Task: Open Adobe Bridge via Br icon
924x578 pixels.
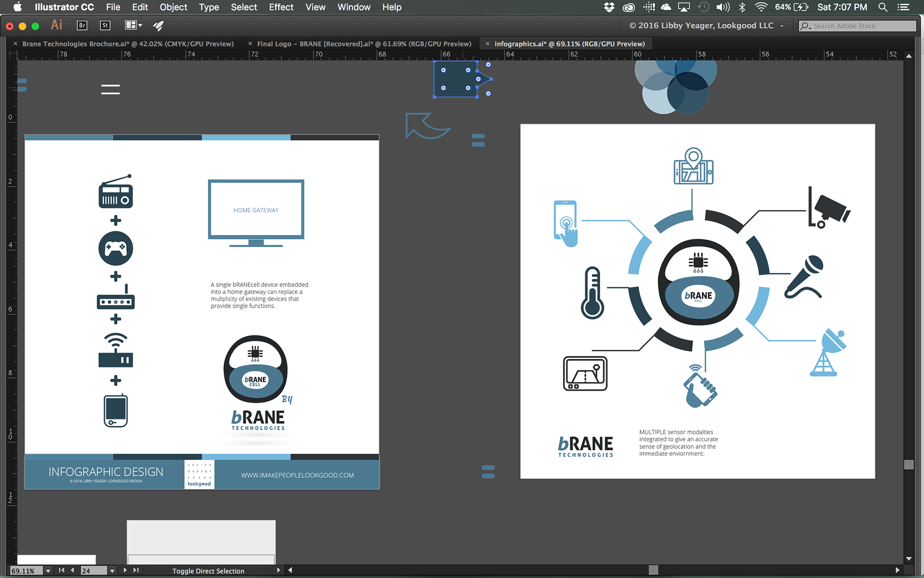Action: click(x=82, y=26)
